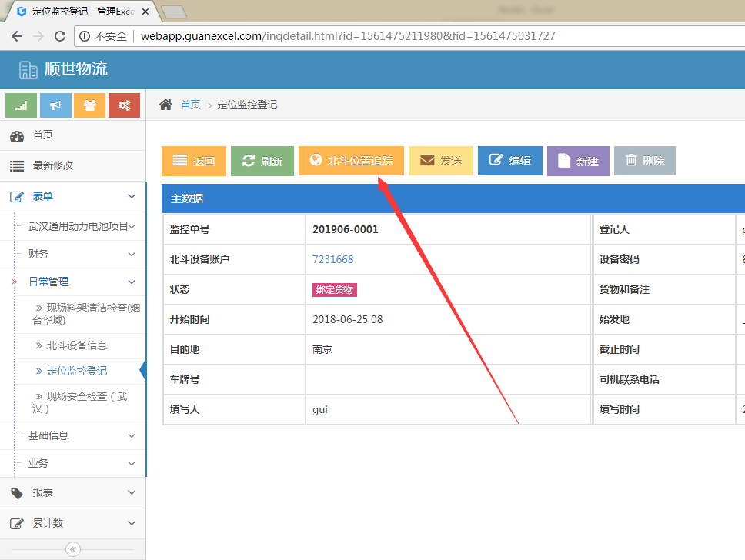Expand 武汉通用动力电池项目 submenu
745x560 pixels.
point(80,226)
